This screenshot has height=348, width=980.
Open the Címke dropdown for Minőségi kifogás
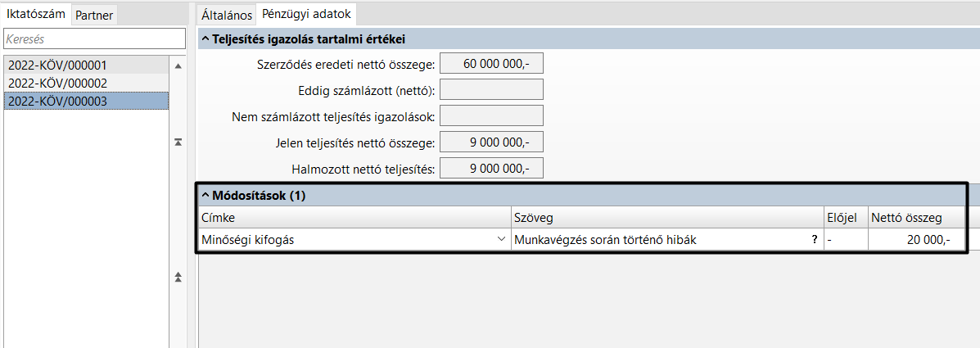pos(500,240)
